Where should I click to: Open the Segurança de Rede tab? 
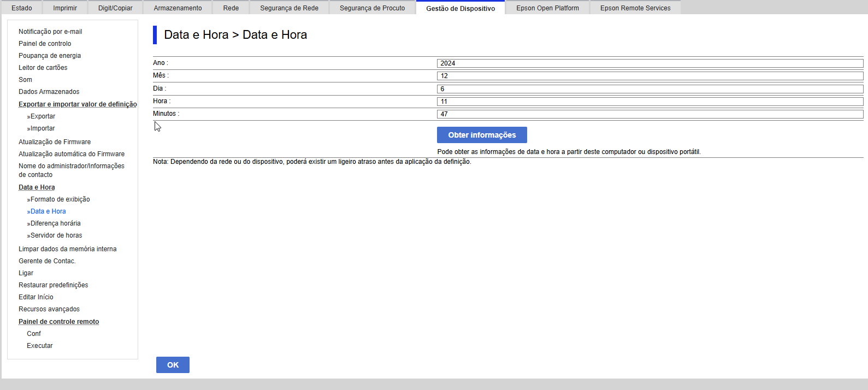(x=289, y=8)
